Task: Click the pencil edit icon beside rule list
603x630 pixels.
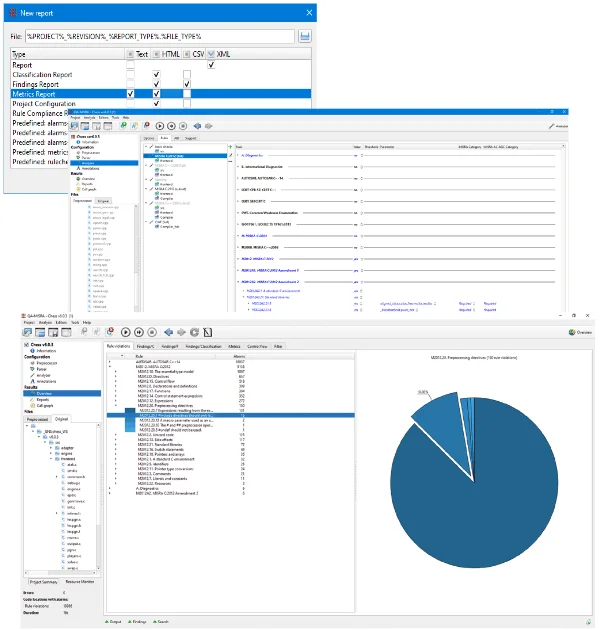Action: click(x=230, y=155)
